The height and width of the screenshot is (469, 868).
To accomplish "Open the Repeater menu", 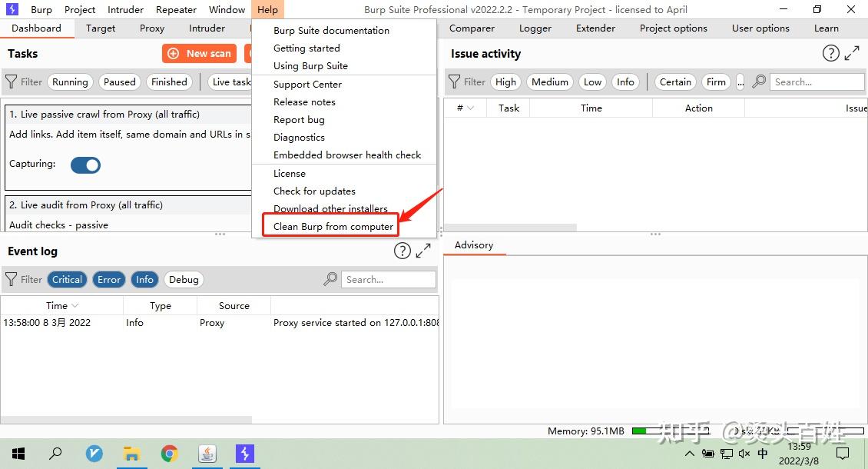I will (176, 9).
